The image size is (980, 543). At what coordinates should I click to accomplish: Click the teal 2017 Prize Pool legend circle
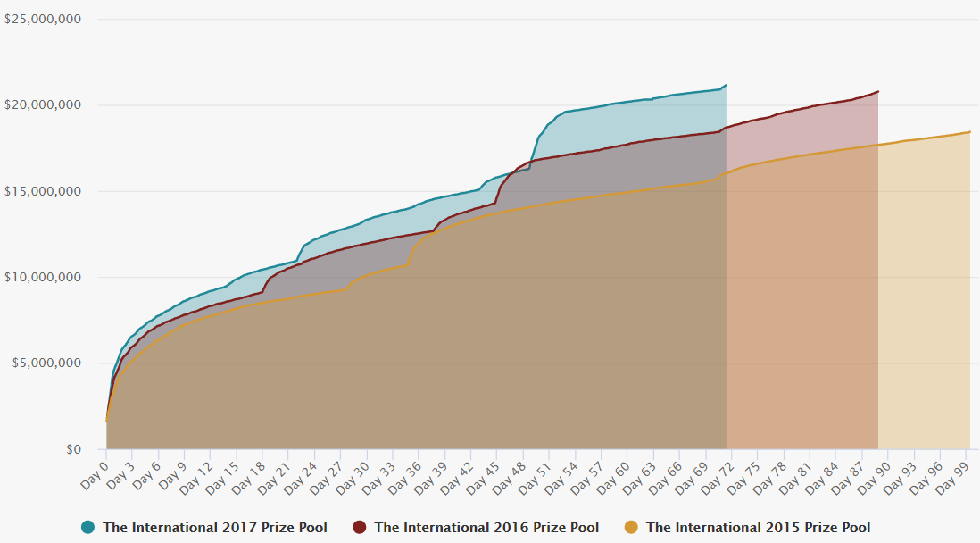tap(87, 527)
